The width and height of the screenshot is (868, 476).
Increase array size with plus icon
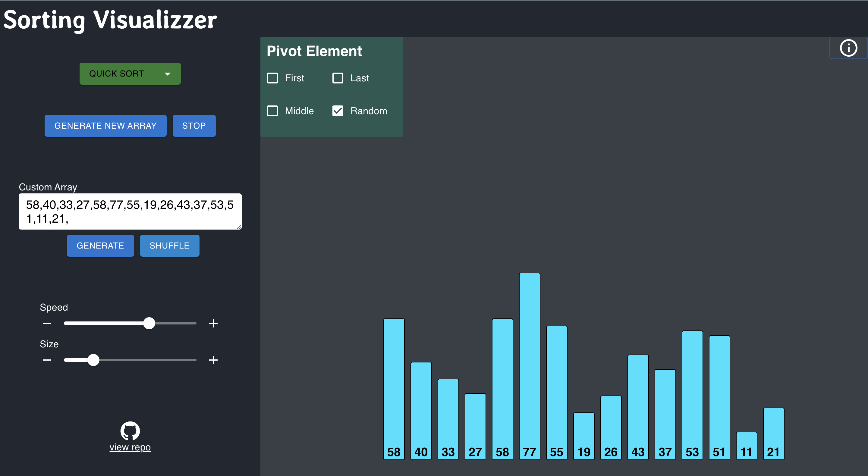213,360
